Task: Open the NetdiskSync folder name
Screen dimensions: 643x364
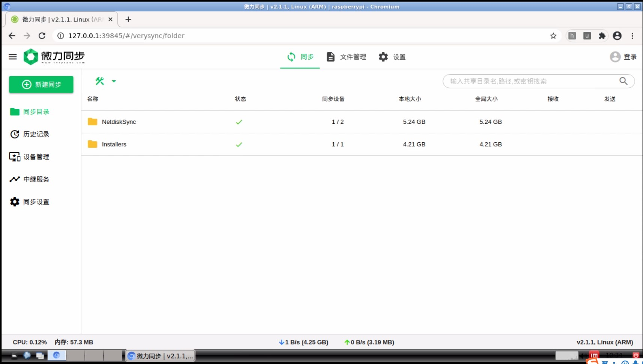Action: pos(119,122)
